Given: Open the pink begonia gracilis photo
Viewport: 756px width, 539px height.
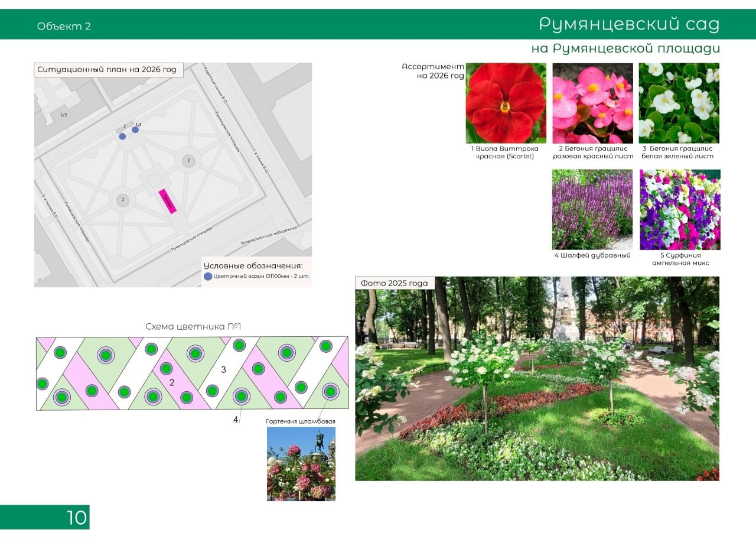Looking at the screenshot, I should (x=592, y=103).
